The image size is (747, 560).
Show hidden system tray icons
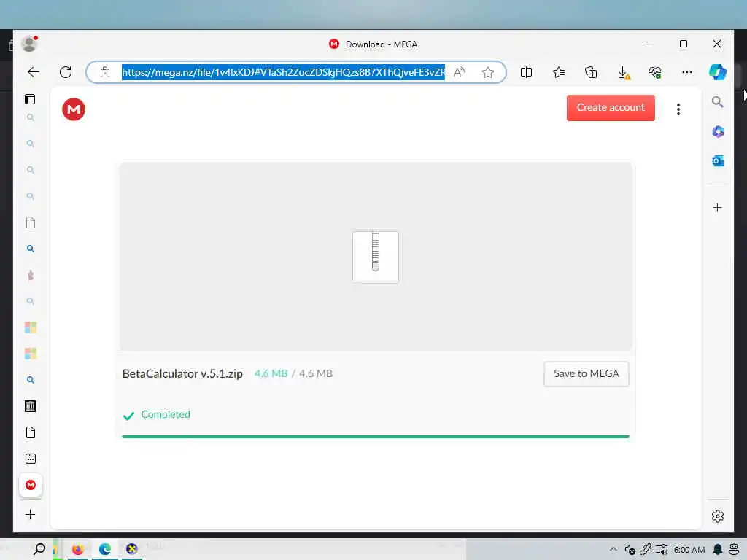(614, 549)
